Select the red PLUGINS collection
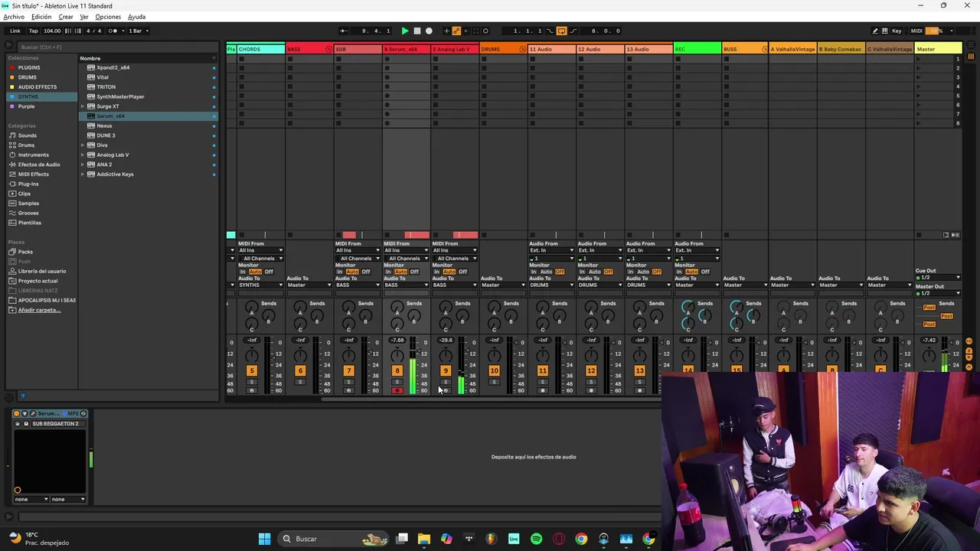 point(28,67)
